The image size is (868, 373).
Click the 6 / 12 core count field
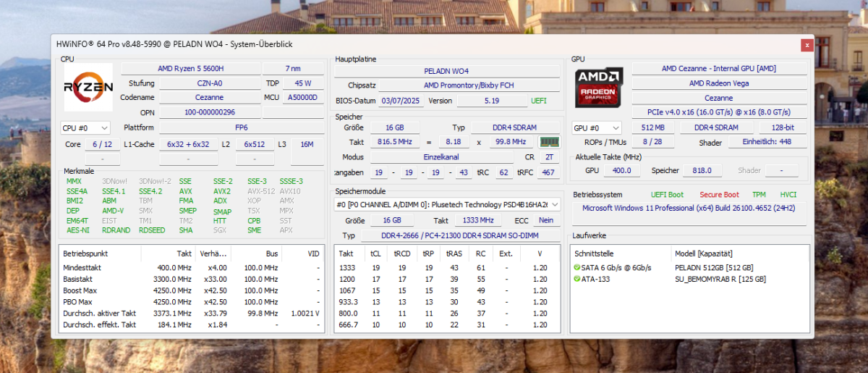click(102, 144)
